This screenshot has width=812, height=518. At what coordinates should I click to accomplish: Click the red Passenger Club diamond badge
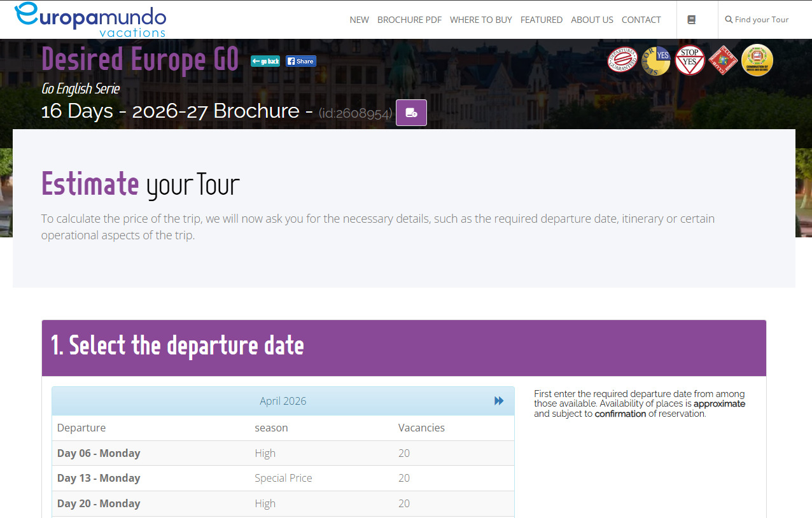[x=724, y=59]
